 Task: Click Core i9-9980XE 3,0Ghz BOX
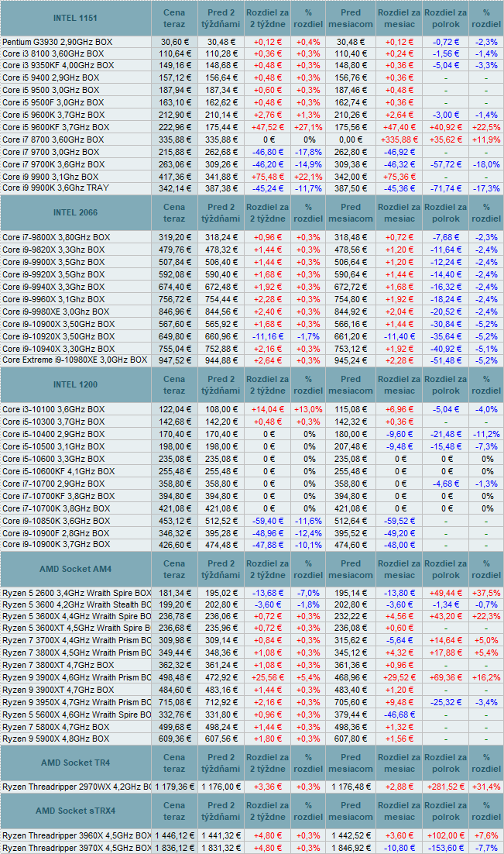pyautogui.click(x=56, y=312)
